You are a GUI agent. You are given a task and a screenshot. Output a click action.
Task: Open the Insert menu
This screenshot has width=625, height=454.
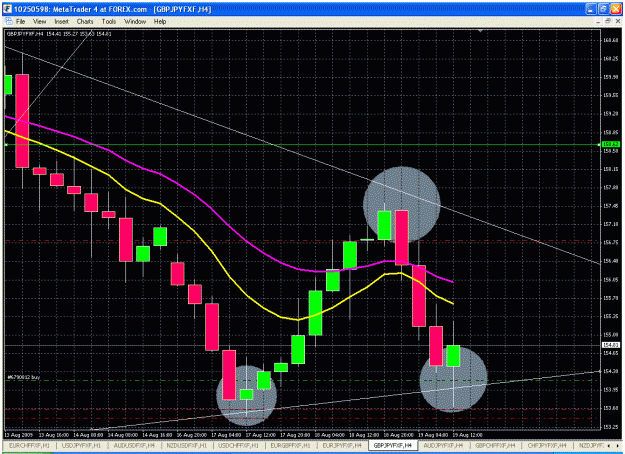point(61,22)
